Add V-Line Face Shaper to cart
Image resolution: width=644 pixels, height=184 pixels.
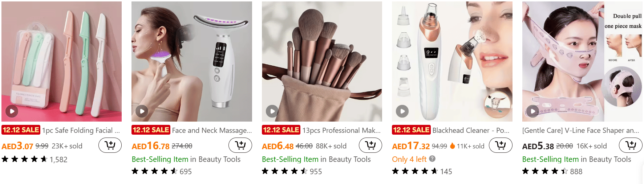click(631, 146)
